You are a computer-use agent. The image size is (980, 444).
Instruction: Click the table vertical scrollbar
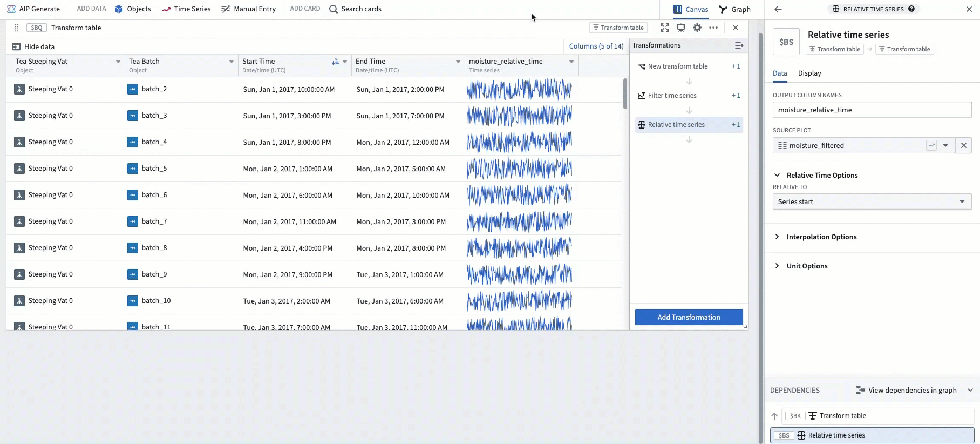tap(625, 93)
